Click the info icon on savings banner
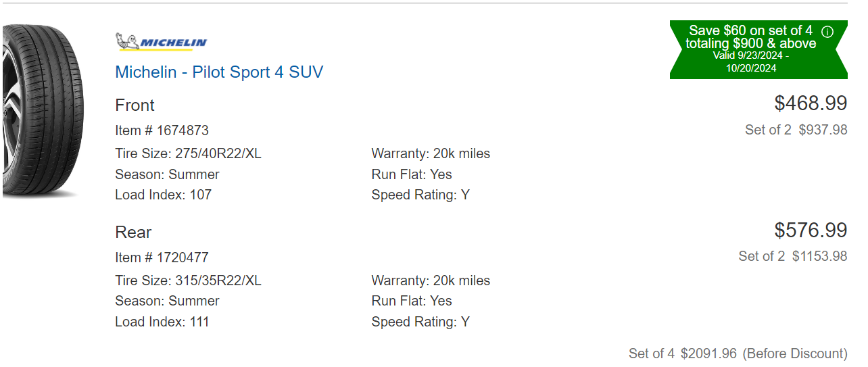 (827, 31)
